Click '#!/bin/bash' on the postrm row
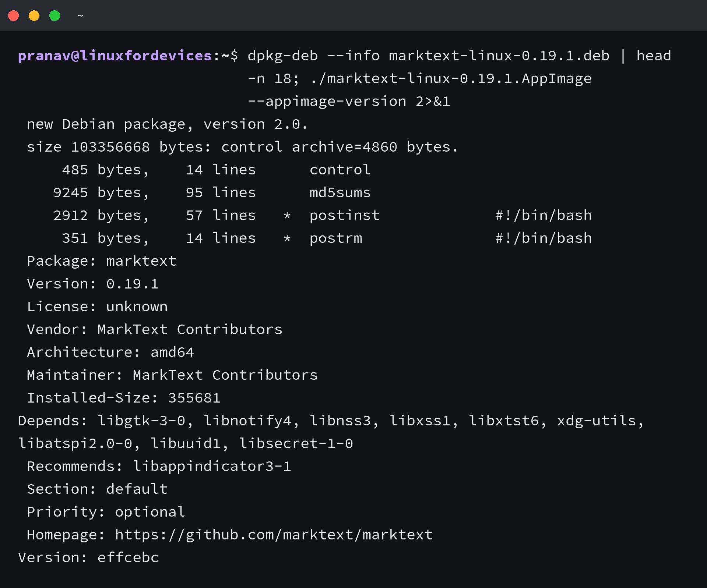Screen dimensions: 707x588 click(x=544, y=238)
